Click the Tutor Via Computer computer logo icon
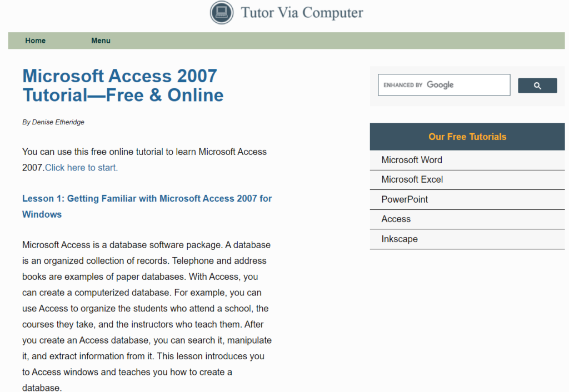Viewport: 569px width, 392px height. coord(221,13)
